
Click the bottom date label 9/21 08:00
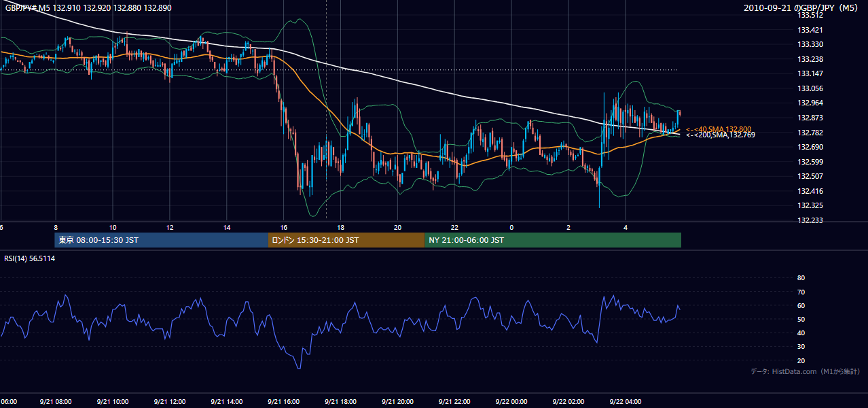tap(56, 402)
